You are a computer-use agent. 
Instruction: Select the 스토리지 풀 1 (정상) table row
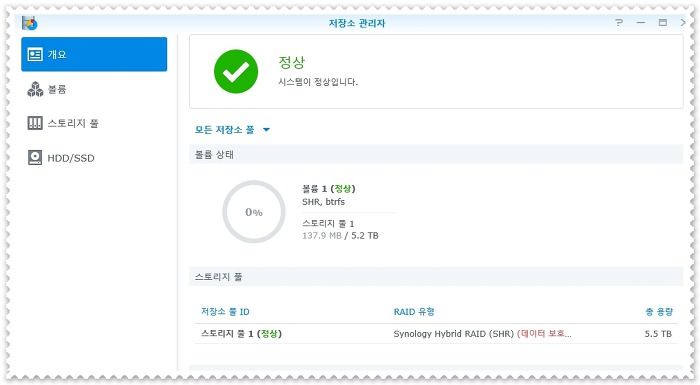click(436, 334)
